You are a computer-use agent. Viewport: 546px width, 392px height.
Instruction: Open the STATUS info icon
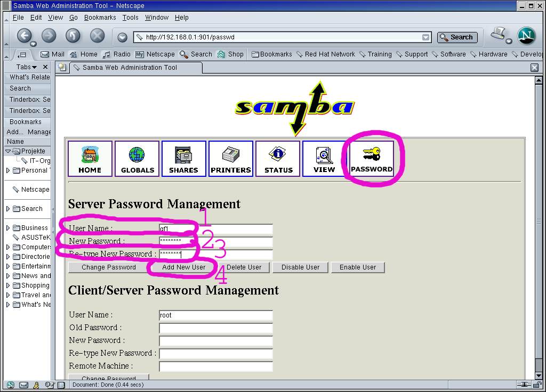tap(278, 158)
